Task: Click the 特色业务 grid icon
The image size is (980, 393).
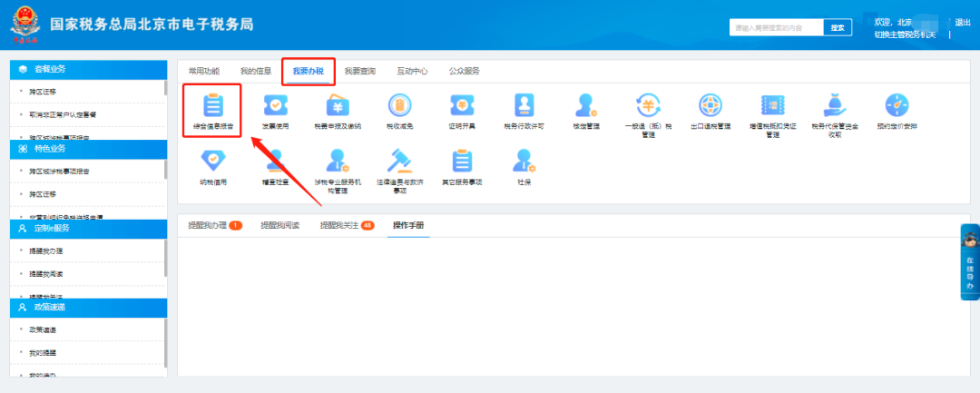Action: [x=23, y=149]
